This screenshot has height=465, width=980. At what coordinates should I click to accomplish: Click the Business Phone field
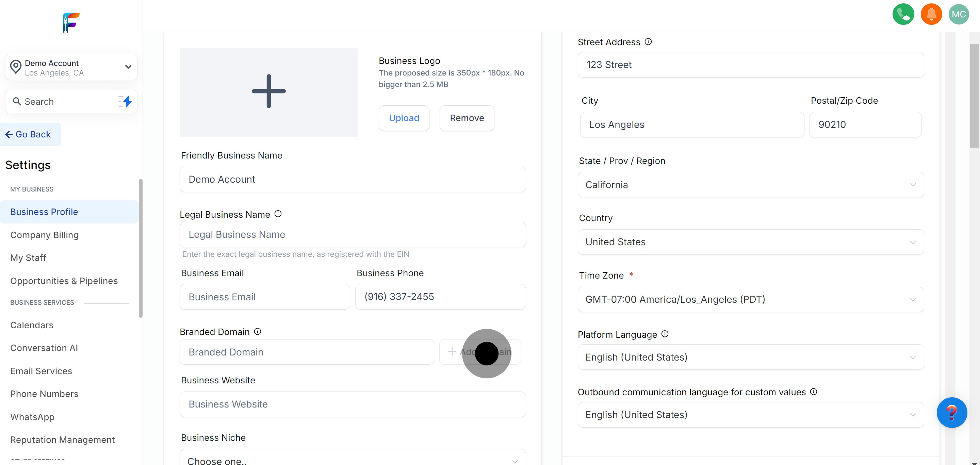click(x=440, y=297)
